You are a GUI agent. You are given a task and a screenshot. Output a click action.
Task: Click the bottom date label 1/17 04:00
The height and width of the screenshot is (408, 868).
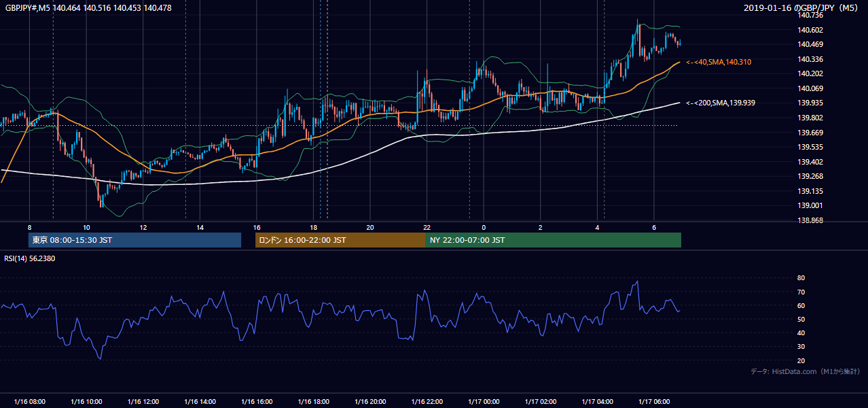598,402
